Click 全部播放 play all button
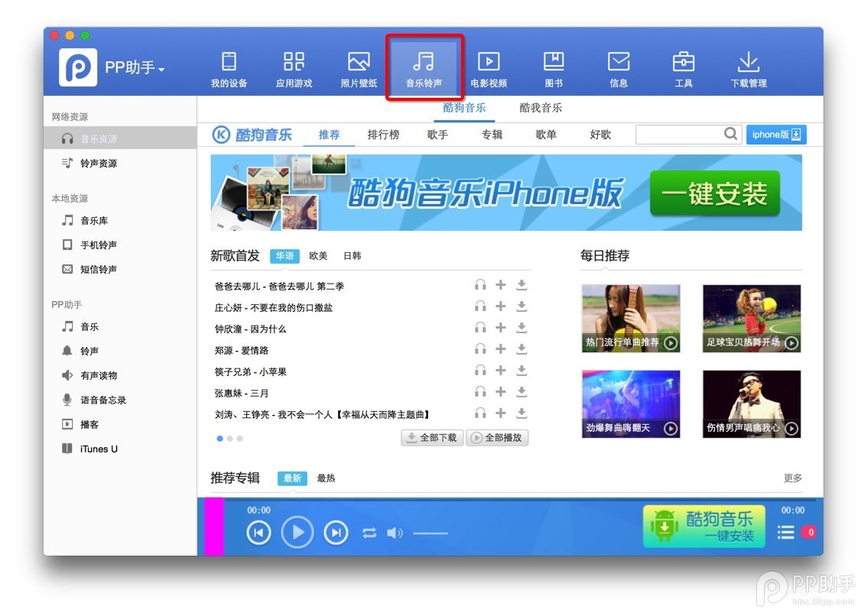The width and height of the screenshot is (867, 616). (x=497, y=437)
